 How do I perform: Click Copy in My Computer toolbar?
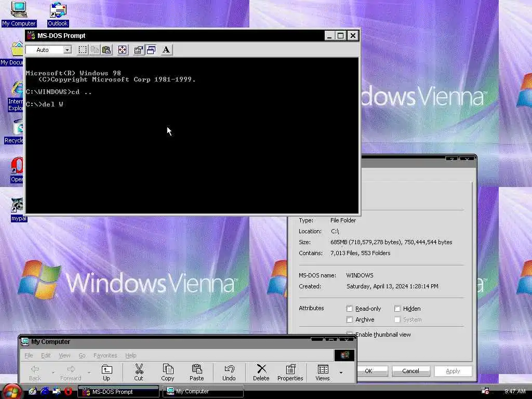click(168, 373)
